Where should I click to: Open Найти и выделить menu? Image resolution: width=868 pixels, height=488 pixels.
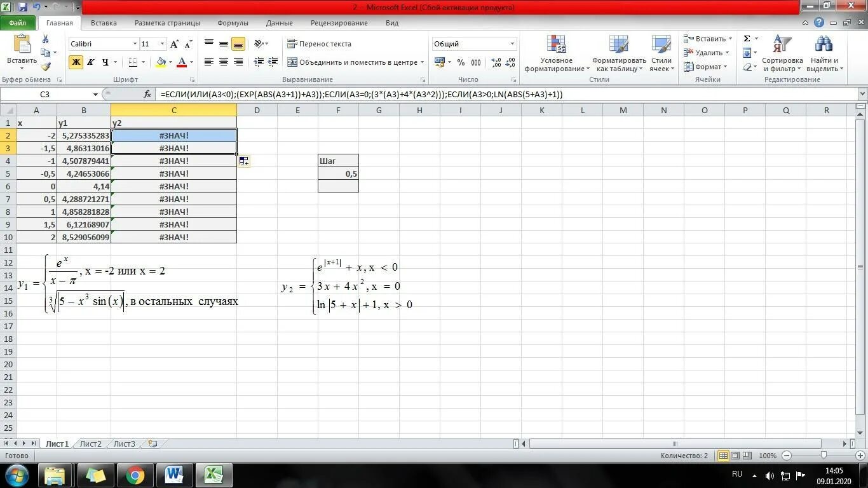(x=824, y=53)
